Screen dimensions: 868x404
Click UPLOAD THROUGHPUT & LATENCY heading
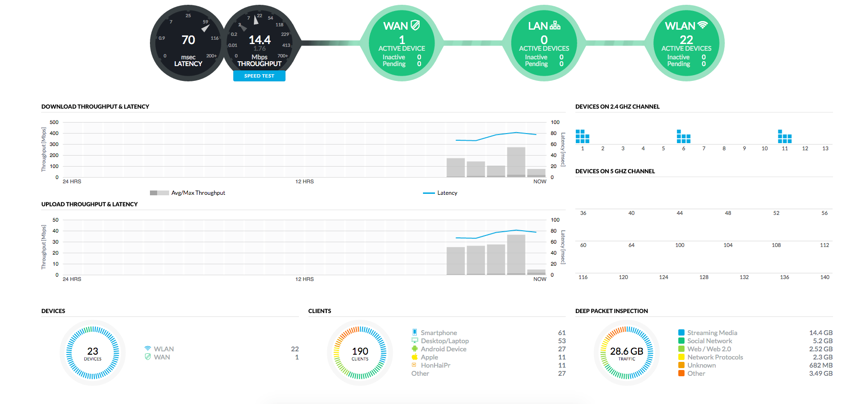90,204
